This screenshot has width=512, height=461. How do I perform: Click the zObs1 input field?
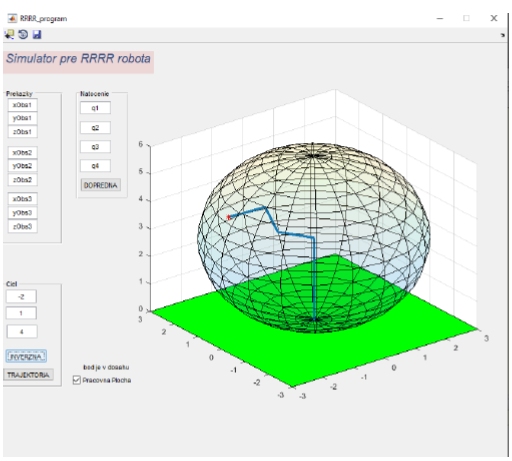[x=22, y=132]
